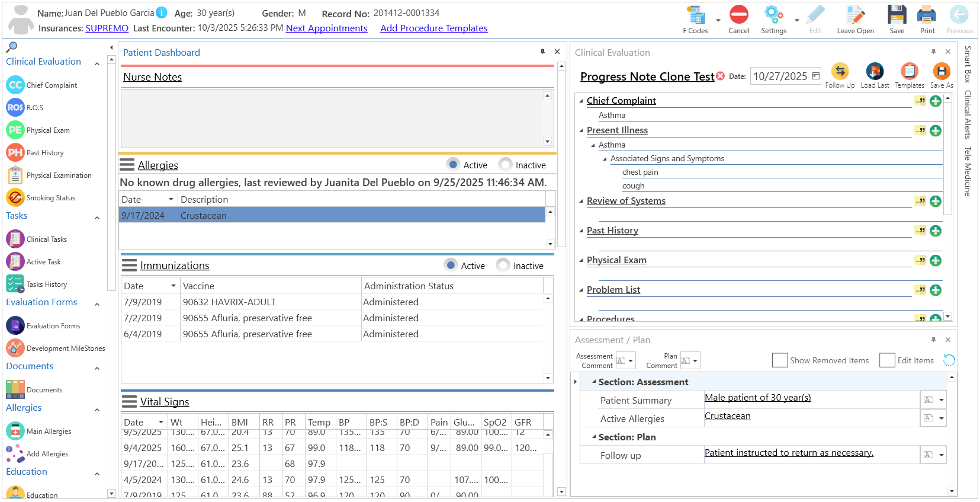Open the F Codes toolbar icon
This screenshot has height=502, width=980.
coord(696,15)
